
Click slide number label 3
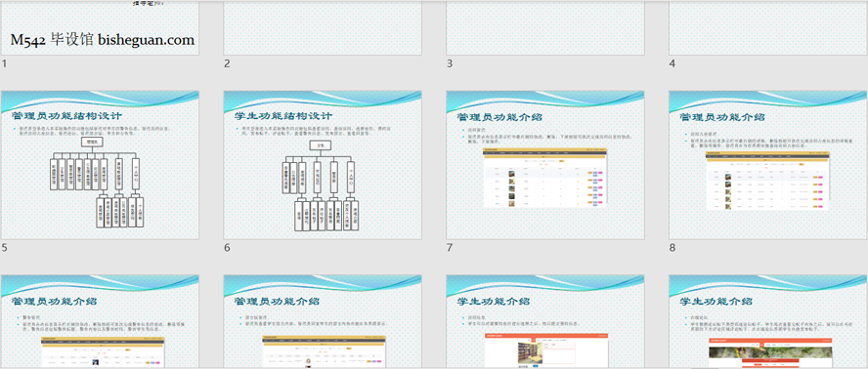[x=450, y=63]
